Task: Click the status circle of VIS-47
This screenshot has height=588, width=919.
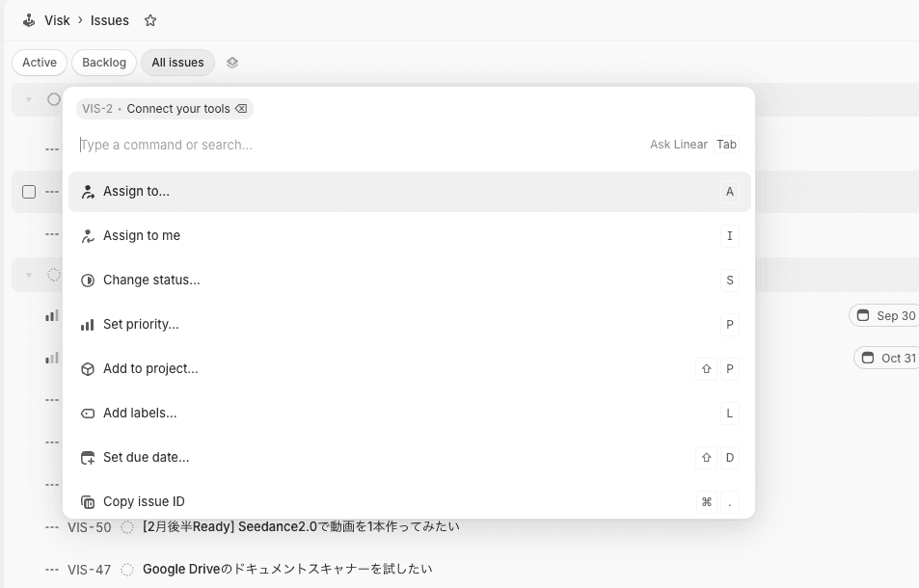Action: tap(127, 570)
